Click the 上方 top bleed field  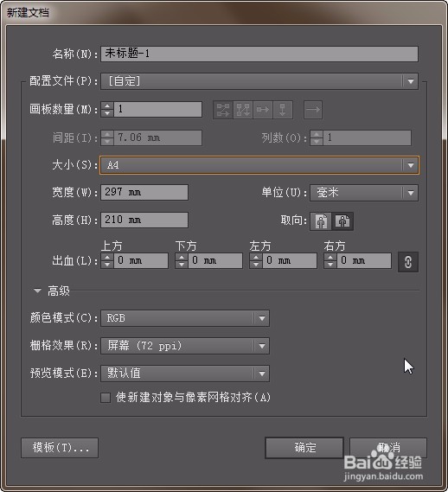141,261
